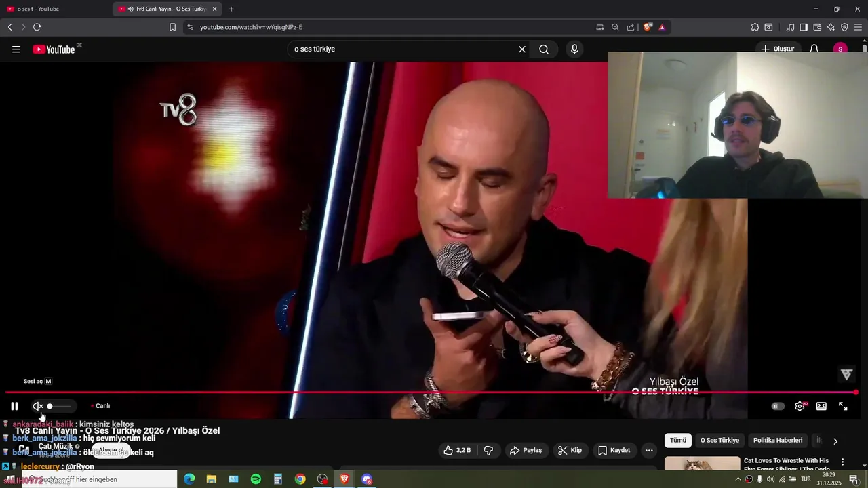Open the Brave VPN shield icon
This screenshot has height=488, width=868.
pyautogui.click(x=844, y=27)
